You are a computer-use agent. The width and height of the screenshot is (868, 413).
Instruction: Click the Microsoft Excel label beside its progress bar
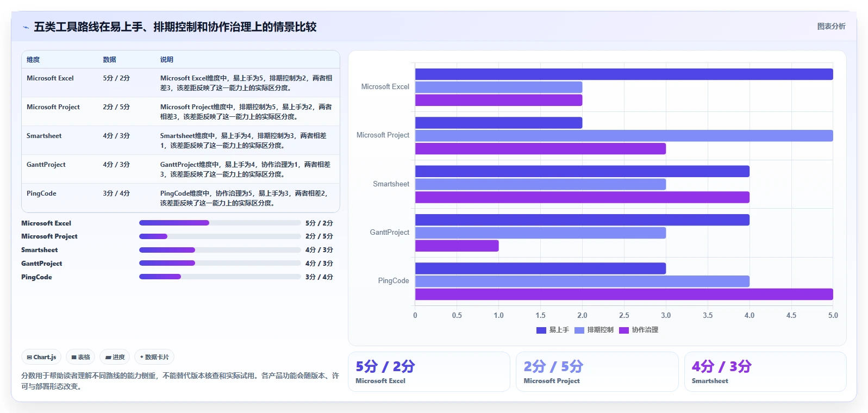click(x=46, y=223)
